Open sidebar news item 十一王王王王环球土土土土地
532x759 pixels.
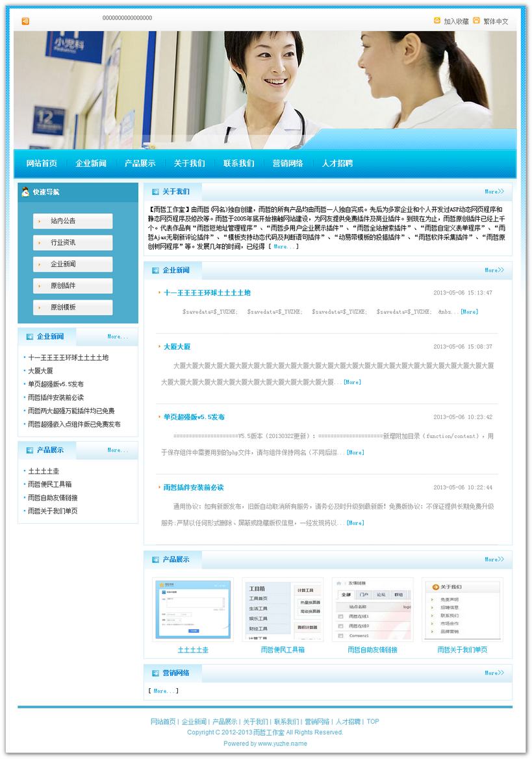coord(68,357)
